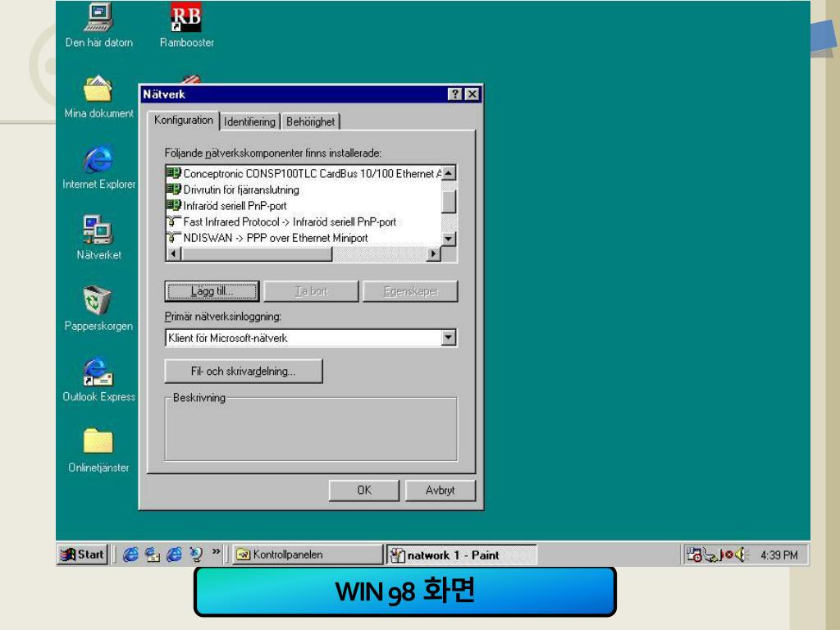Select Fast Infrared Protocol binding row
Image resolution: width=840 pixels, height=630 pixels.
[304, 221]
